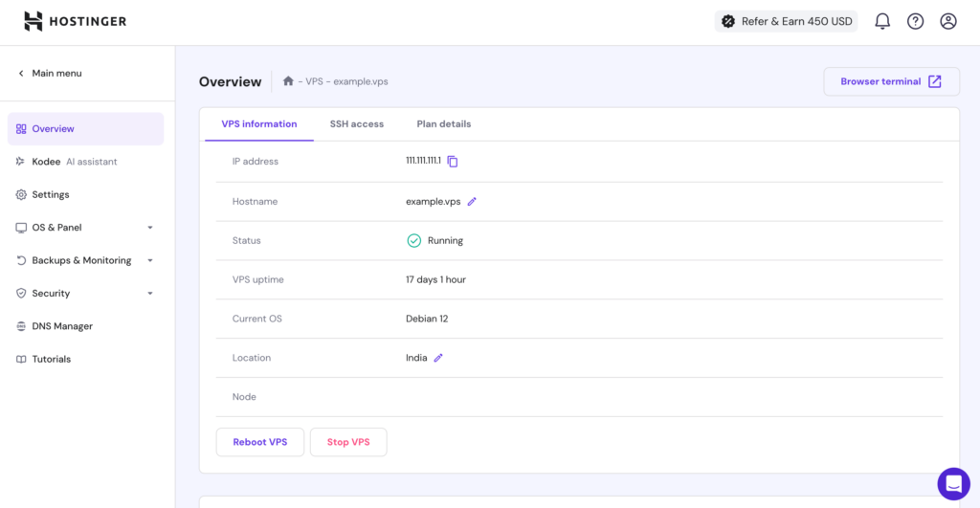The image size is (980, 508).
Task: Open the Plan details tab
Action: point(443,124)
